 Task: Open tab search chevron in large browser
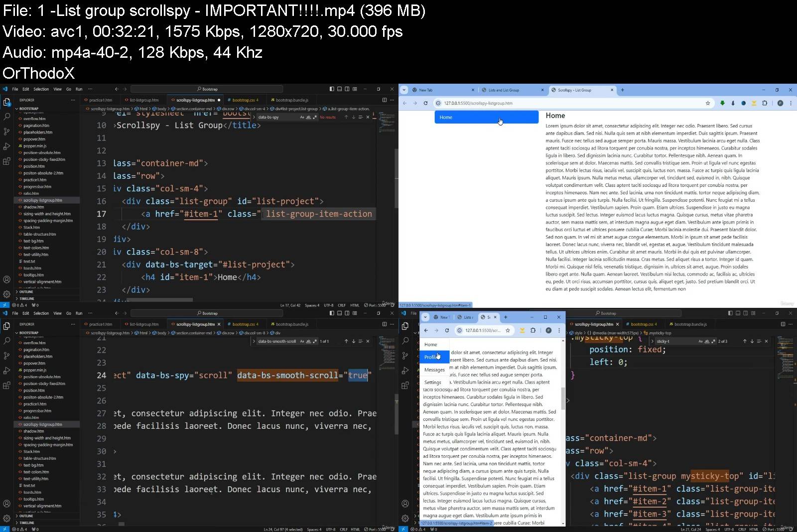coord(404,90)
